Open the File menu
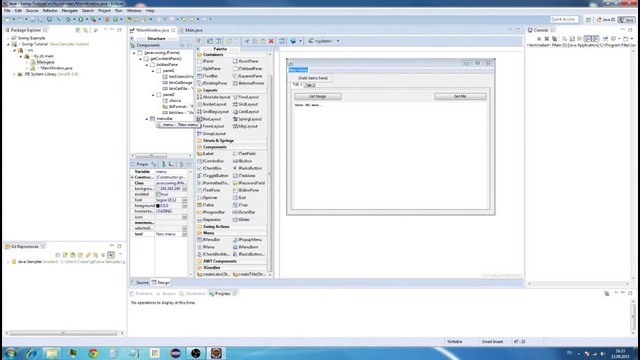 [7, 11]
